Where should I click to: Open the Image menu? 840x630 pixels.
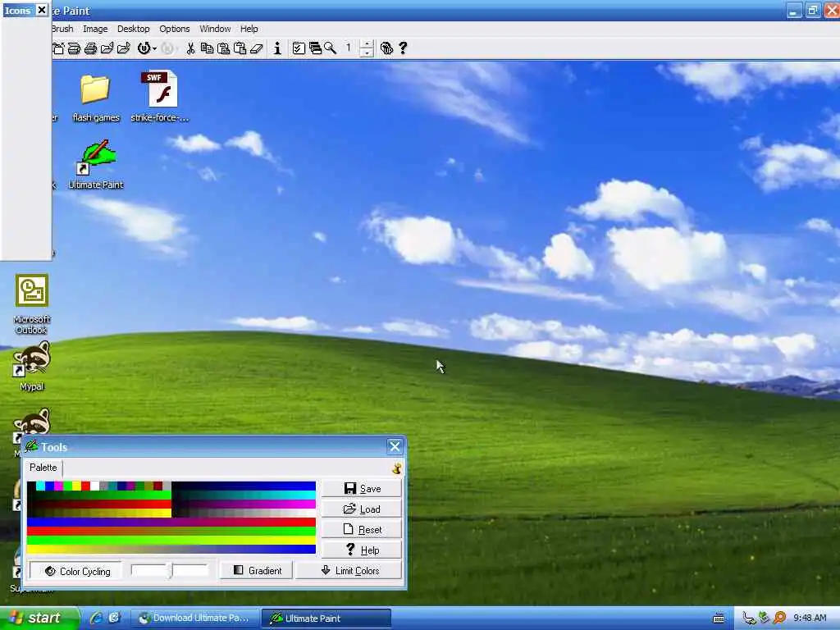pos(95,29)
